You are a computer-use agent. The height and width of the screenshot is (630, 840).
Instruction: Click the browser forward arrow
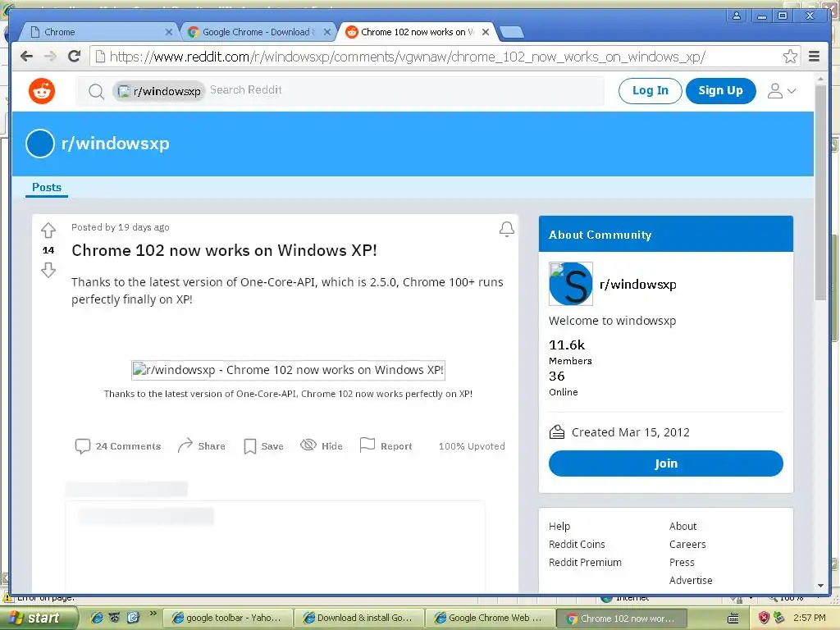[x=50, y=57]
